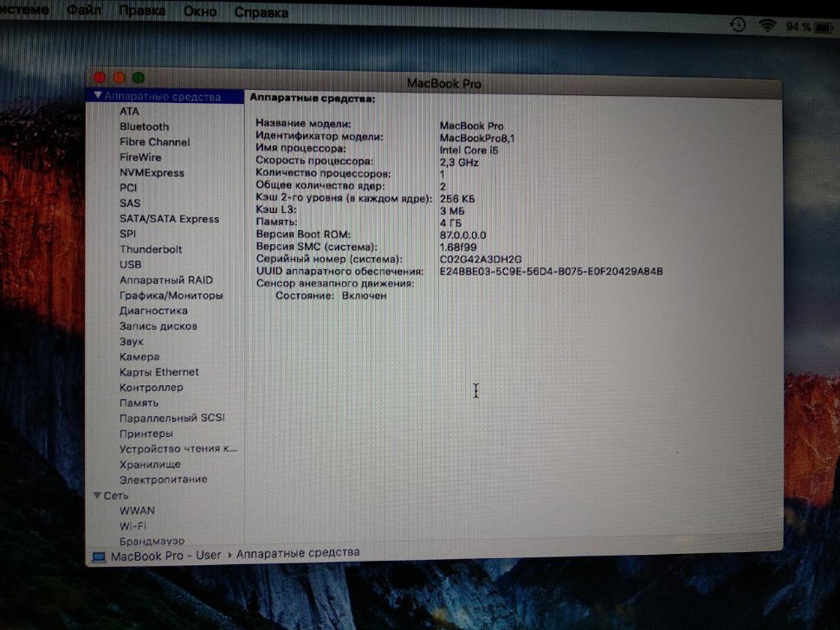Image resolution: width=840 pixels, height=630 pixels.
Task: Click the SMC version 1.68f99
Action: (x=458, y=247)
